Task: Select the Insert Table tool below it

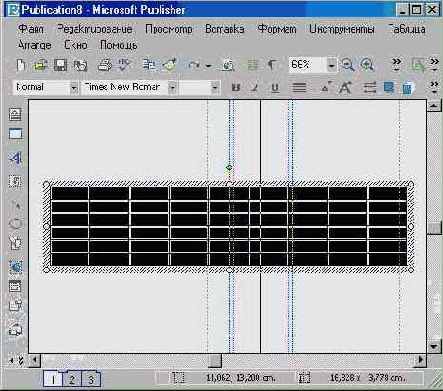Action: [15, 134]
